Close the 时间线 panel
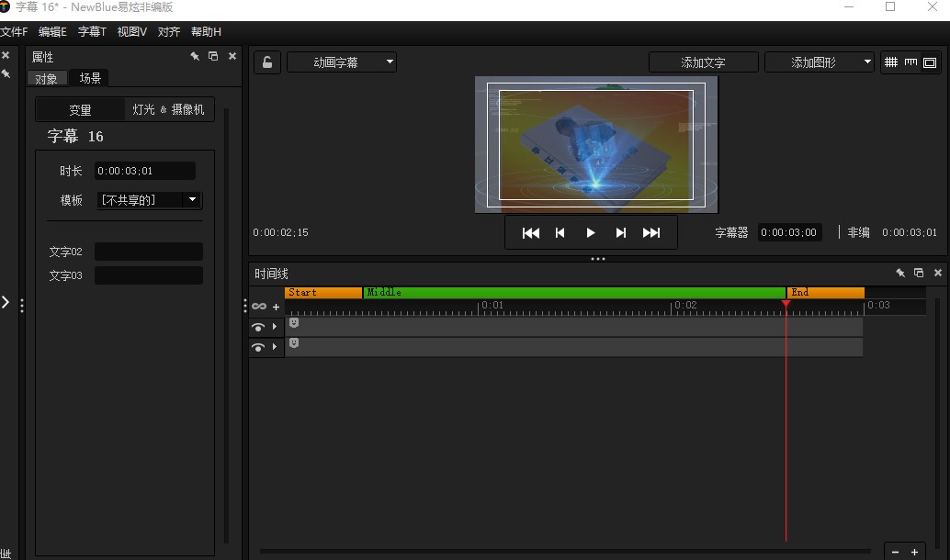The width and height of the screenshot is (950, 560). point(938,273)
